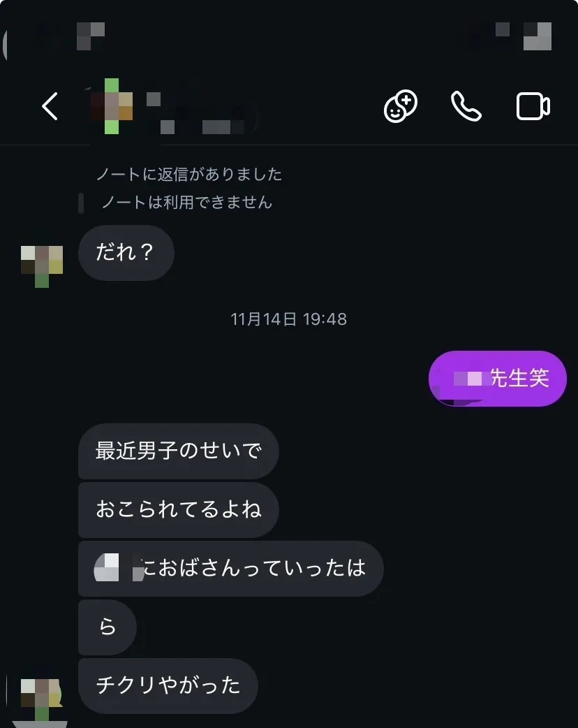Go back with the left chevron arrow
Viewport: 578px width, 728px height.
click(x=50, y=106)
